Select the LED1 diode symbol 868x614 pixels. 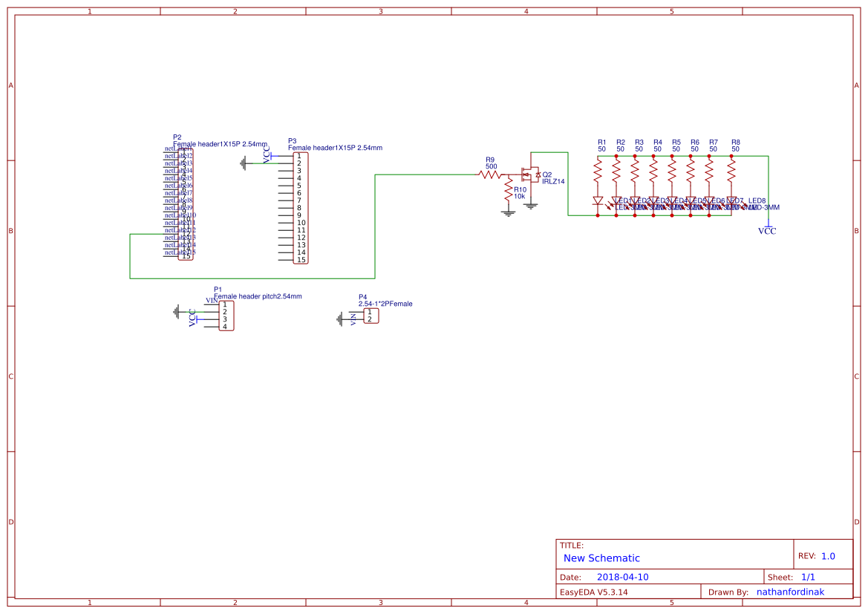point(597,202)
